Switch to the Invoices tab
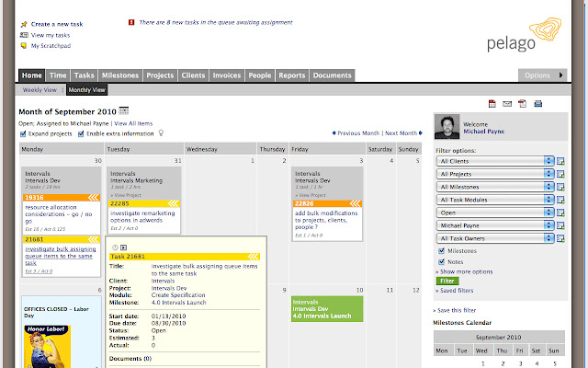588x368 pixels. coord(226,75)
